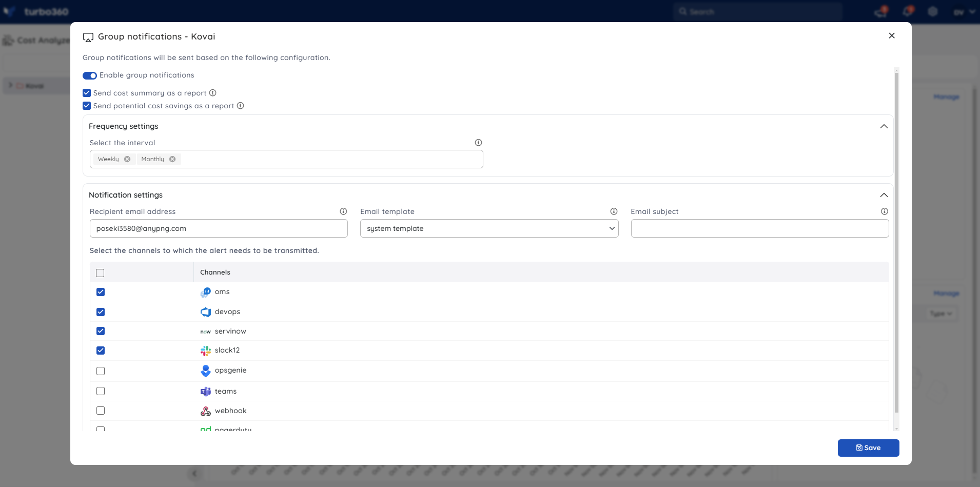Viewport: 980px width, 487px height.
Task: Click the 'opsgenie' channel name
Action: pos(230,371)
